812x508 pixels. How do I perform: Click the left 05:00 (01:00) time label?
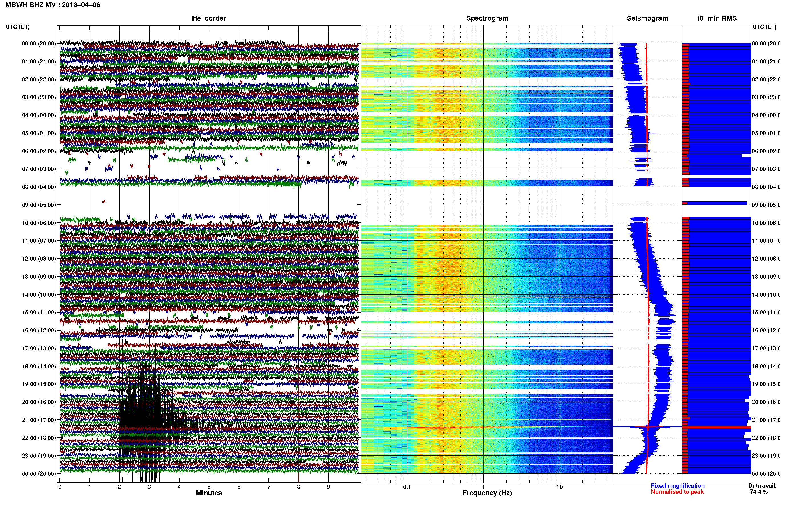click(x=39, y=133)
